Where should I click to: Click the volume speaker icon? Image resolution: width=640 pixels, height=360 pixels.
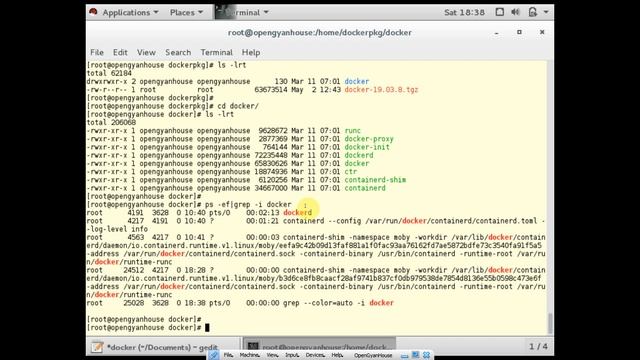[516, 12]
